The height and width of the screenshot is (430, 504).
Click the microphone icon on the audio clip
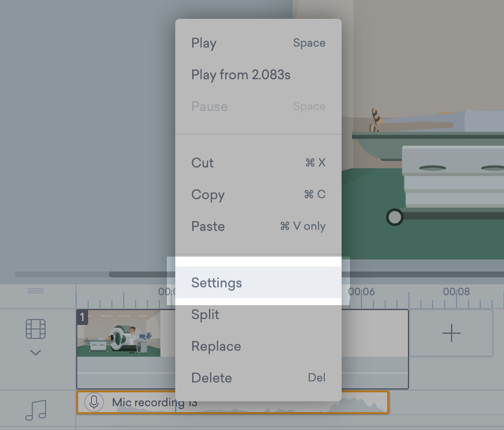(x=94, y=402)
